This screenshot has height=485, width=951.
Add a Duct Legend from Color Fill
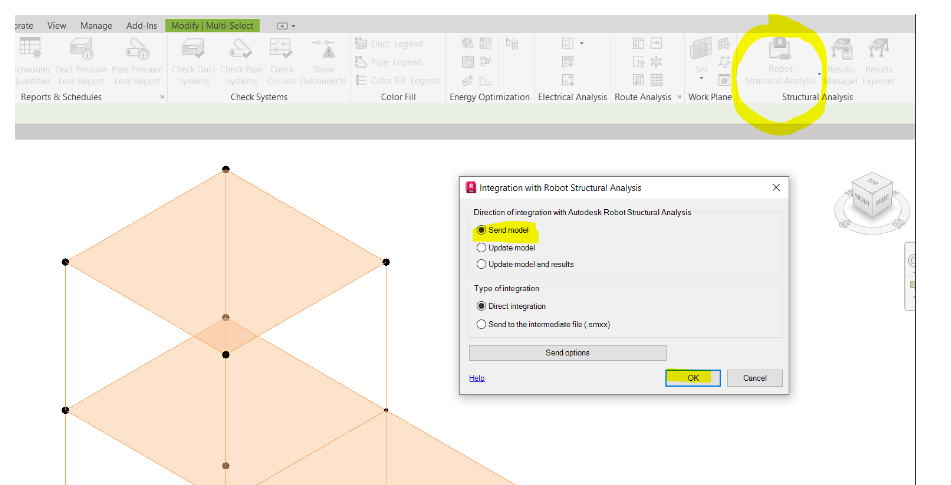(x=389, y=44)
